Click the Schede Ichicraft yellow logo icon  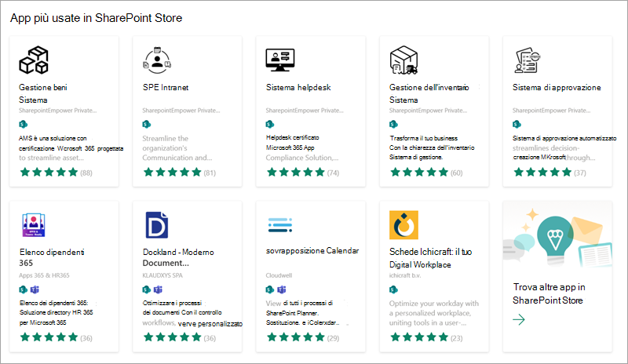click(x=403, y=225)
